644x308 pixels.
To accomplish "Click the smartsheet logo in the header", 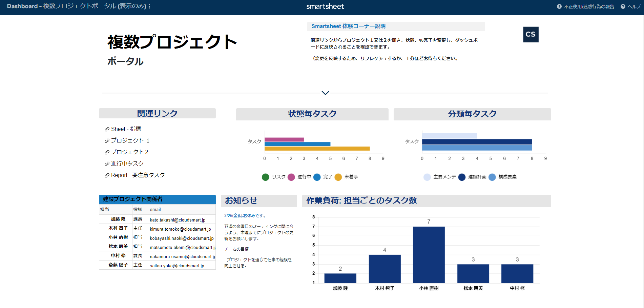I will coord(325,6).
